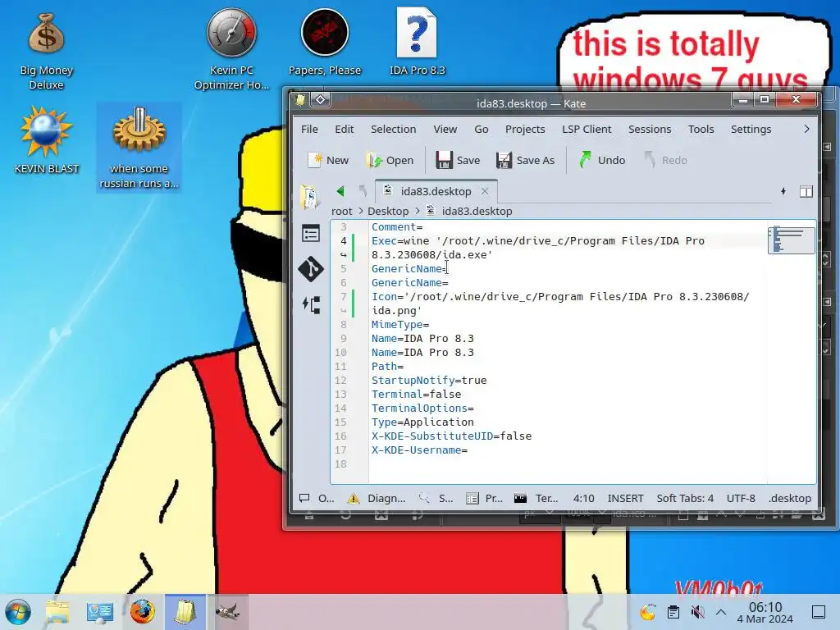This screenshot has height=630, width=840.
Task: Open the Selection menu
Action: click(x=393, y=129)
